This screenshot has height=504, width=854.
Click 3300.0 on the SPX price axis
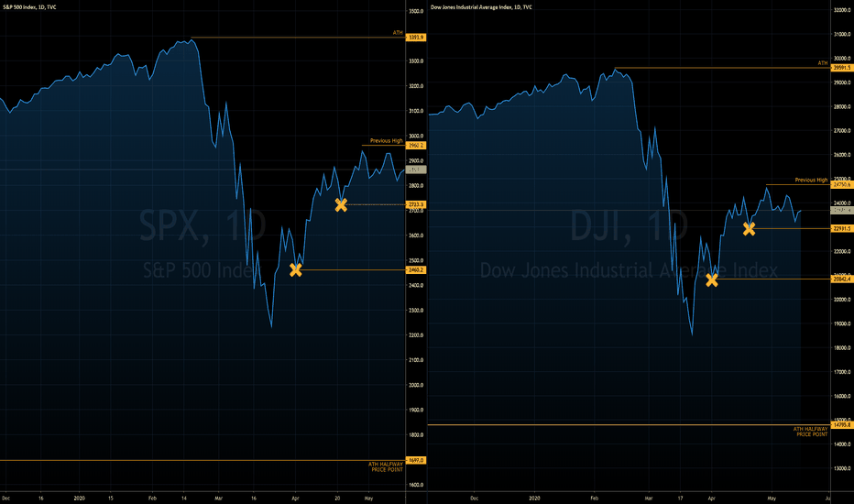(416, 61)
